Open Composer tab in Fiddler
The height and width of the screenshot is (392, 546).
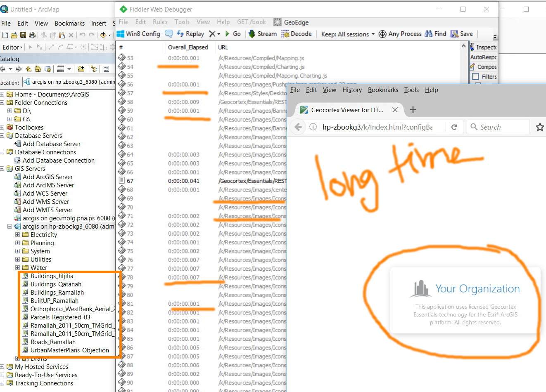pyautogui.click(x=483, y=67)
